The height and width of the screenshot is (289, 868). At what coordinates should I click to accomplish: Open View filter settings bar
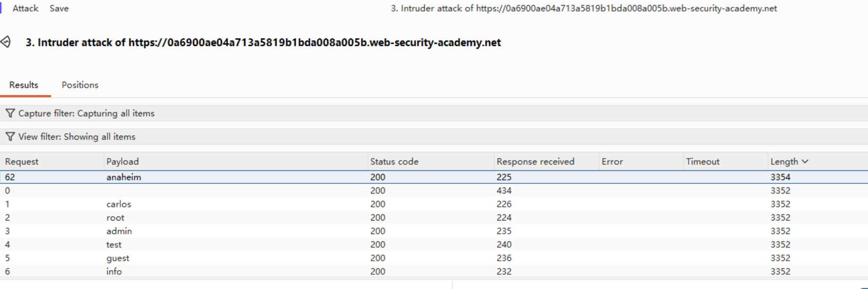(434, 137)
